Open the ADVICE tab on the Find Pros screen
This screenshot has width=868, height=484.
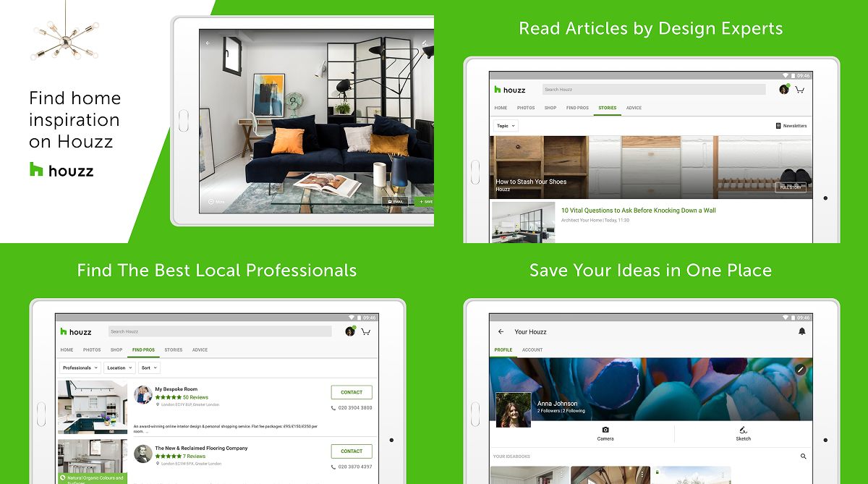[200, 350]
